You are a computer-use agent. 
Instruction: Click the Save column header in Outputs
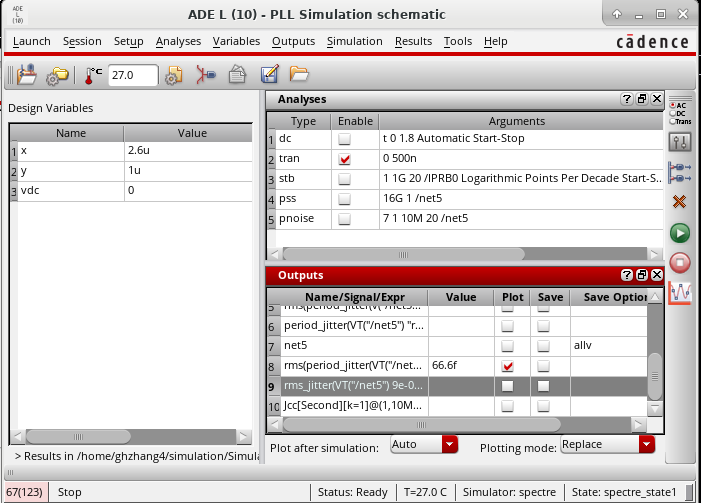click(550, 297)
